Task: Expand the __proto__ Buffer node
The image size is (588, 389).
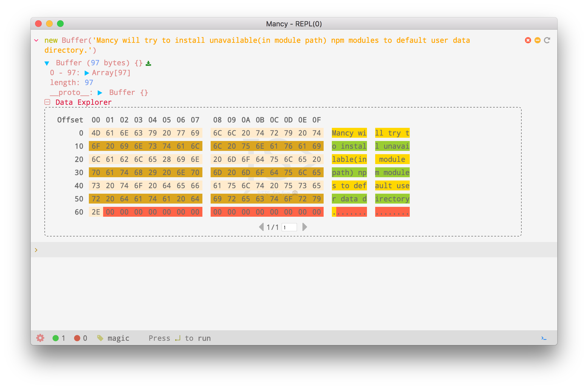Action: point(100,93)
